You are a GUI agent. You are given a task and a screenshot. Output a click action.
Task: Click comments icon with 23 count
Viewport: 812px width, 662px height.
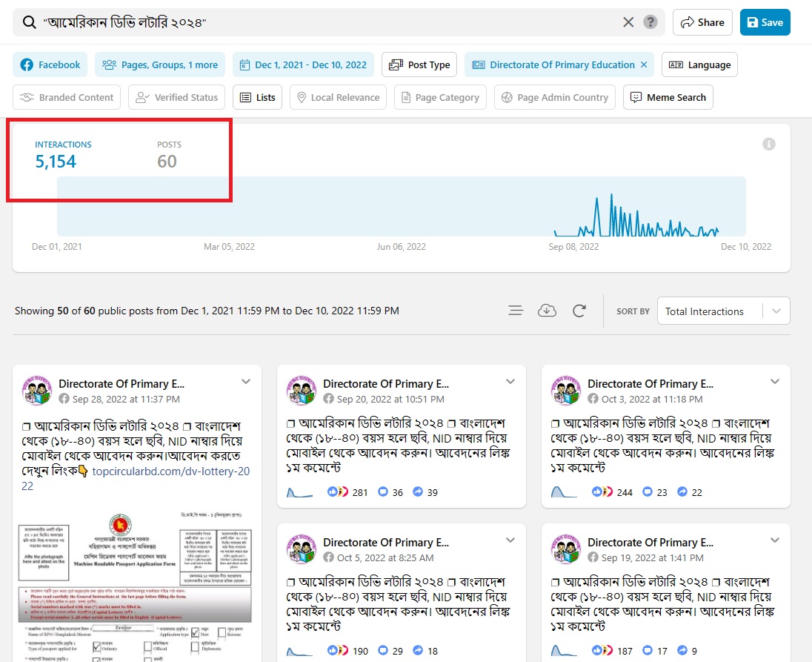[648, 491]
